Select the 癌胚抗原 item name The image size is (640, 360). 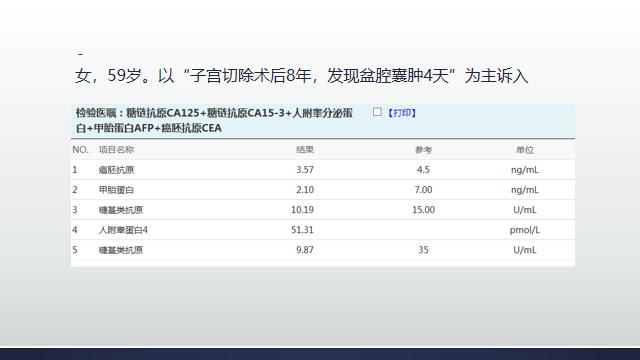(116, 170)
